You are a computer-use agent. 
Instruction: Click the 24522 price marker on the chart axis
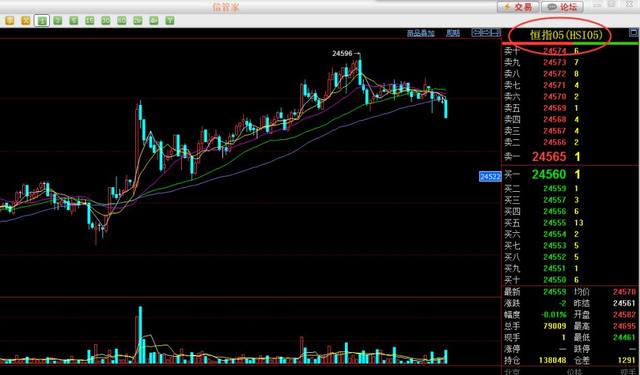pyautogui.click(x=490, y=177)
